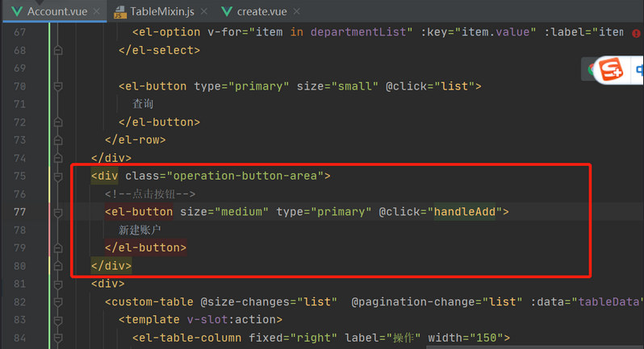Click the red error indicator icon

(x=636, y=34)
